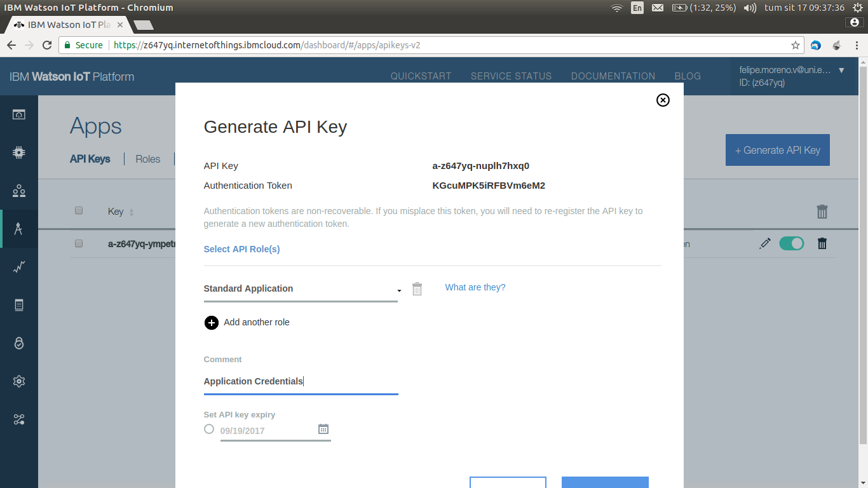
Task: Click the clock tum sit 17 09:37:36
Action: 804,8
